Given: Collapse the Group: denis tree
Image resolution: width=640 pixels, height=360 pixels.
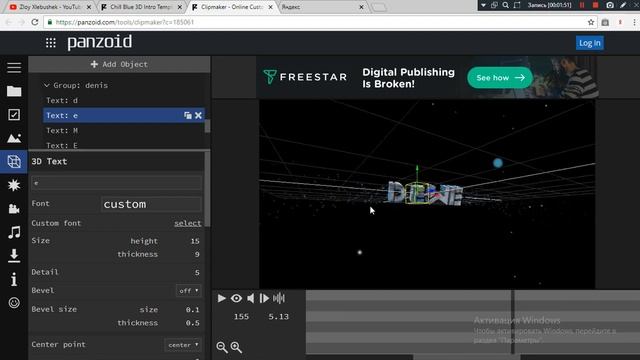Looking at the screenshot, I should pyautogui.click(x=47, y=85).
